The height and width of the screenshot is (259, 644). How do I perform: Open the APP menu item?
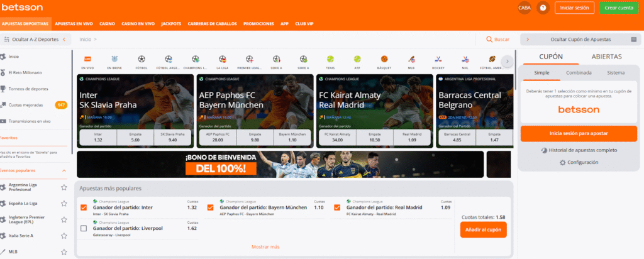285,24
